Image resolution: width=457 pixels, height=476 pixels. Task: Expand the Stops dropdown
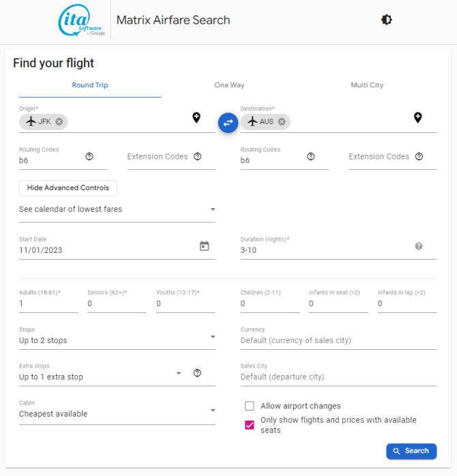[117, 337]
